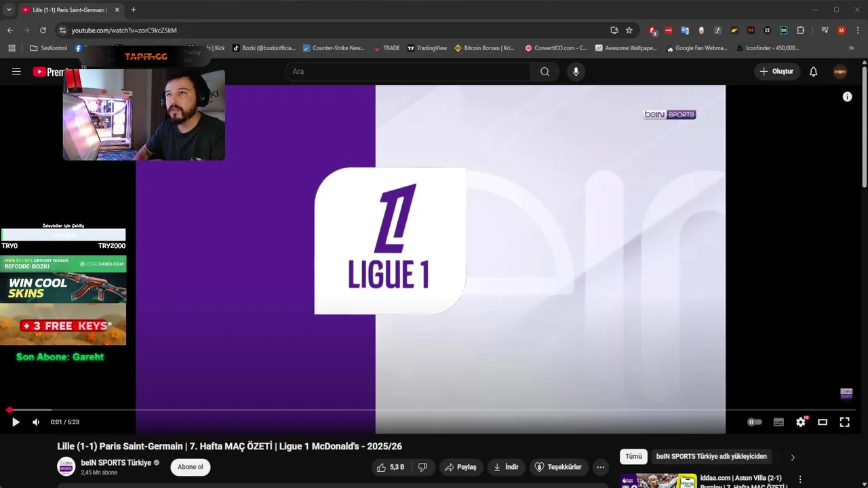Click the 5,3 B like count

[397, 467]
